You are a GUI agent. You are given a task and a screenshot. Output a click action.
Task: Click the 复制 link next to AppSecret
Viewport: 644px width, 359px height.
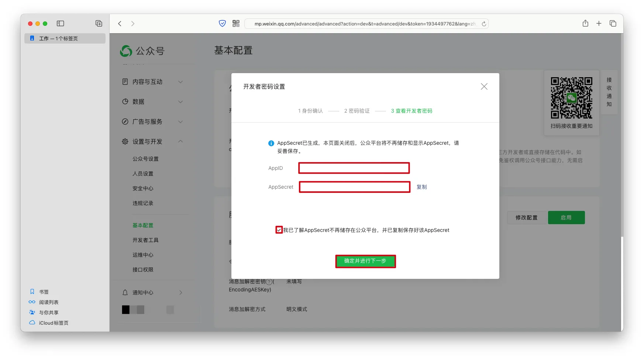[421, 187]
